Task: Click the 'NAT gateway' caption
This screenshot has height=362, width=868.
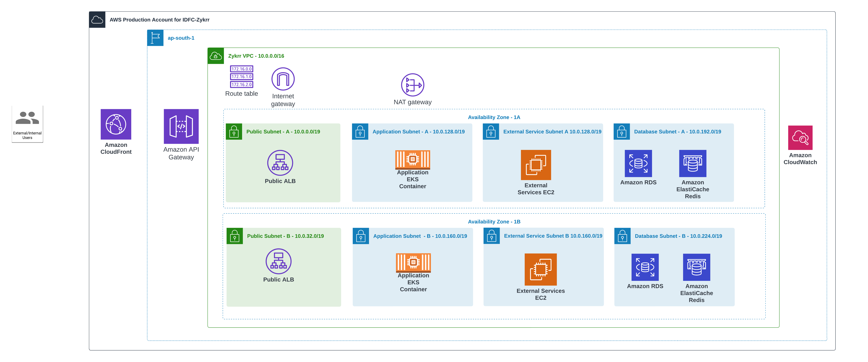Action: click(x=412, y=102)
